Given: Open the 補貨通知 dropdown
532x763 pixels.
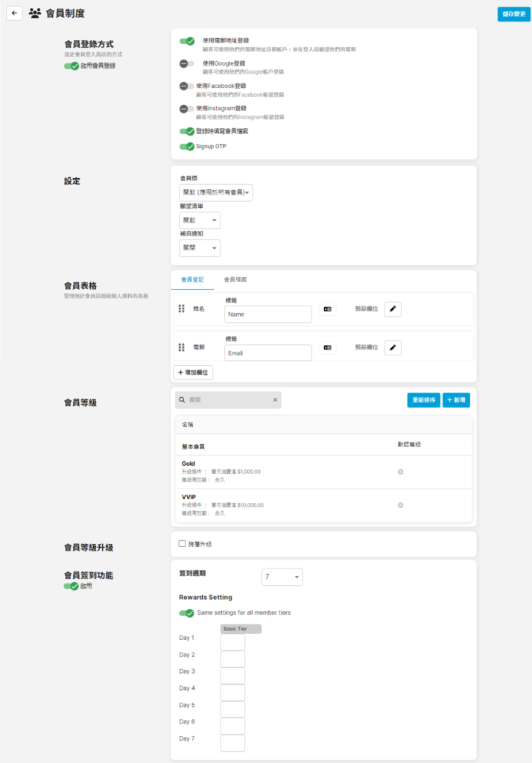Looking at the screenshot, I should 200,248.
